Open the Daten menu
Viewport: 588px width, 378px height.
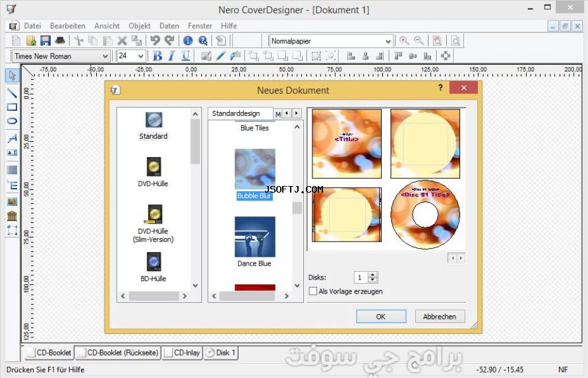(x=169, y=26)
